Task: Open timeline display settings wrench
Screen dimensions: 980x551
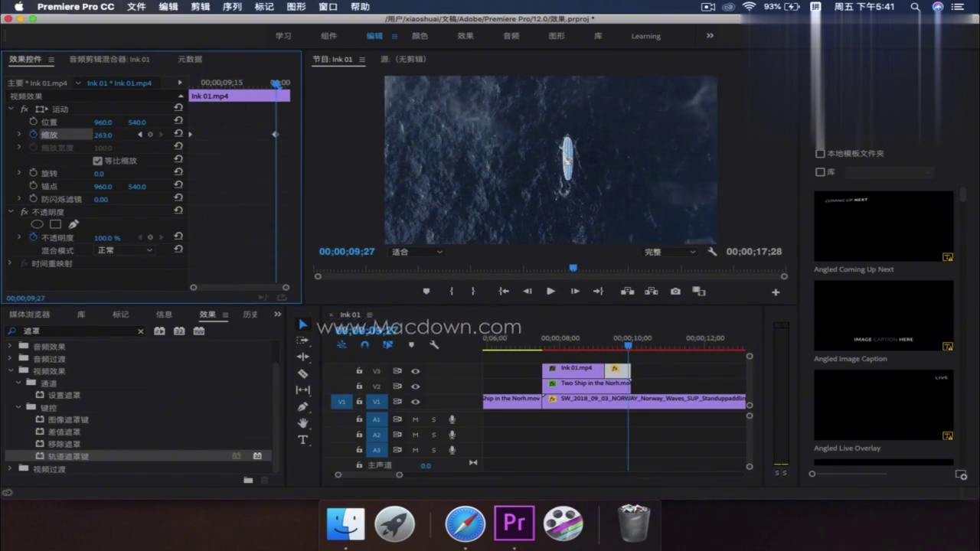Action: click(434, 345)
